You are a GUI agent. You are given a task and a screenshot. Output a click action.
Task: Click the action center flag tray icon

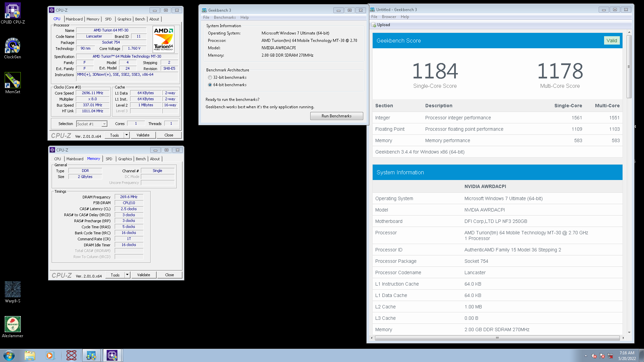point(602,356)
